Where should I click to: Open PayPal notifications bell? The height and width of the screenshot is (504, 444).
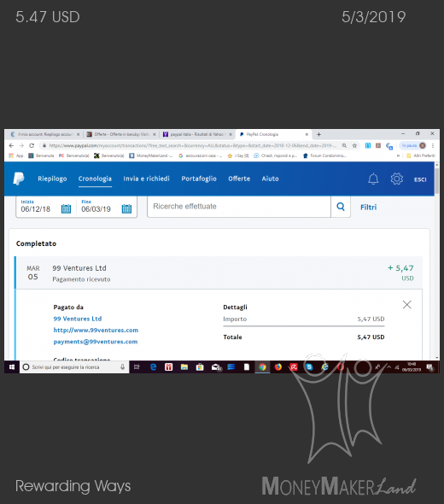pyautogui.click(x=373, y=179)
